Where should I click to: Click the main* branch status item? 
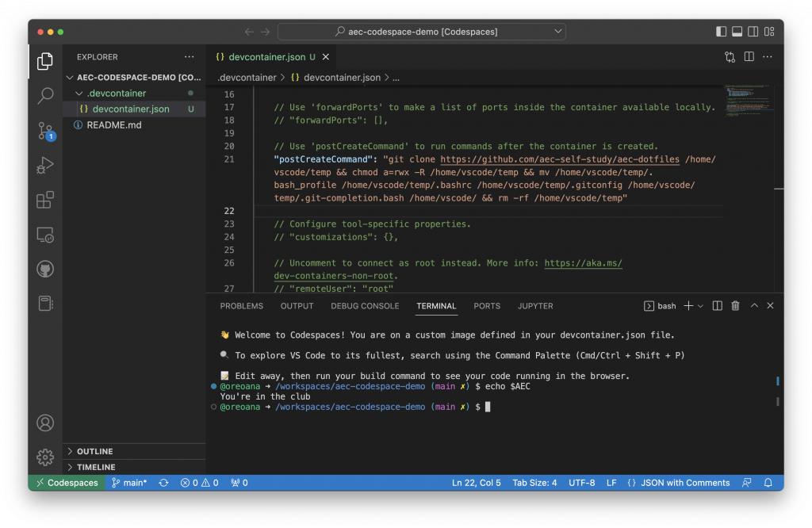tap(129, 483)
